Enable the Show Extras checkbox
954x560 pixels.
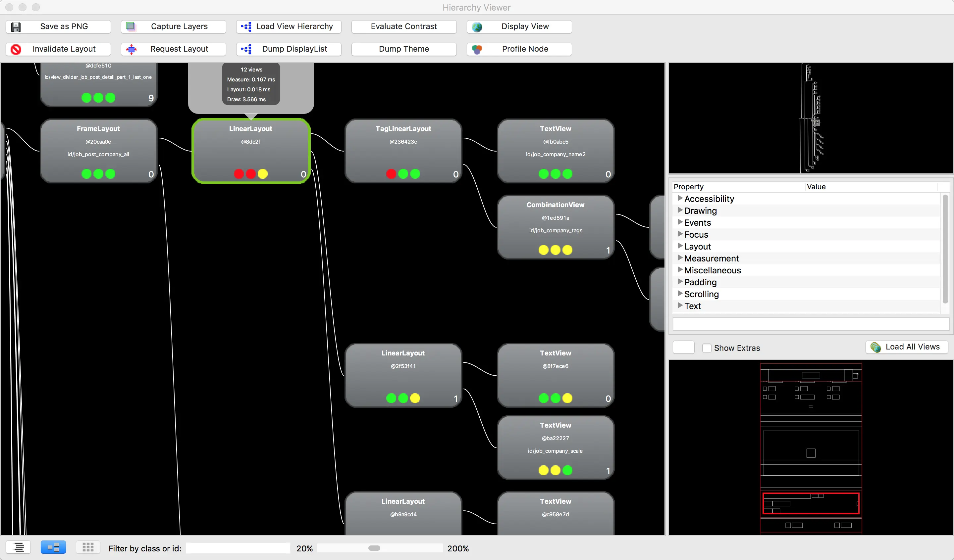tap(707, 348)
